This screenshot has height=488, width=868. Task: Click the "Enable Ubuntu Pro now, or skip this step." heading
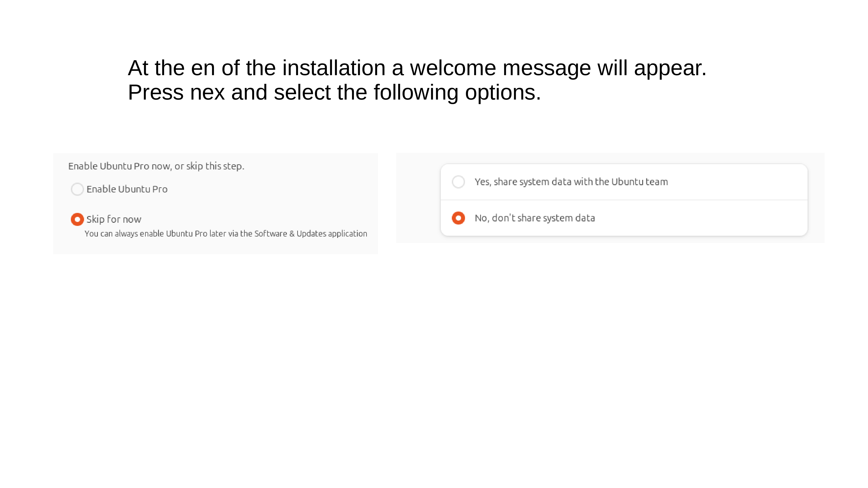point(156,166)
